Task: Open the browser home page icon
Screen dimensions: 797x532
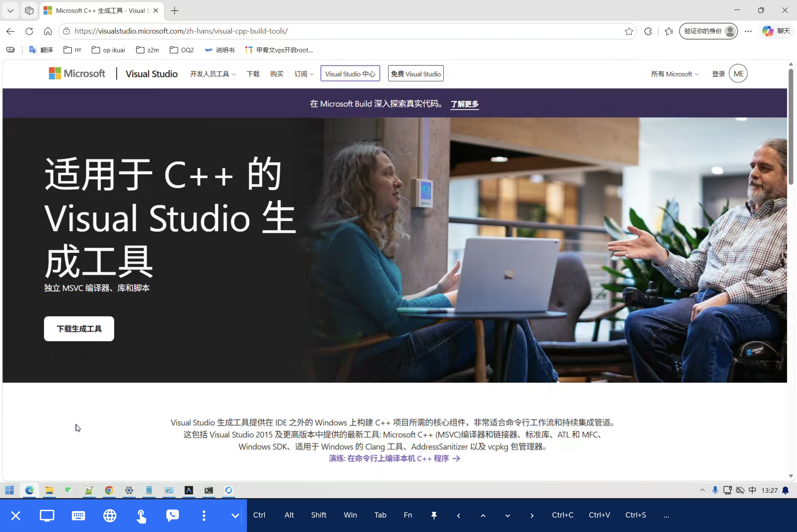Action: coord(48,31)
